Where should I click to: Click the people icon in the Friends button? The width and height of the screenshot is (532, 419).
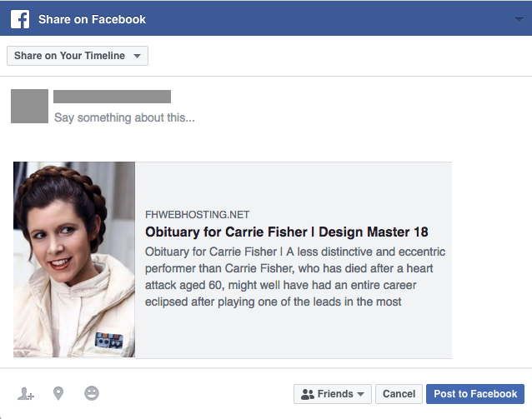(x=308, y=394)
